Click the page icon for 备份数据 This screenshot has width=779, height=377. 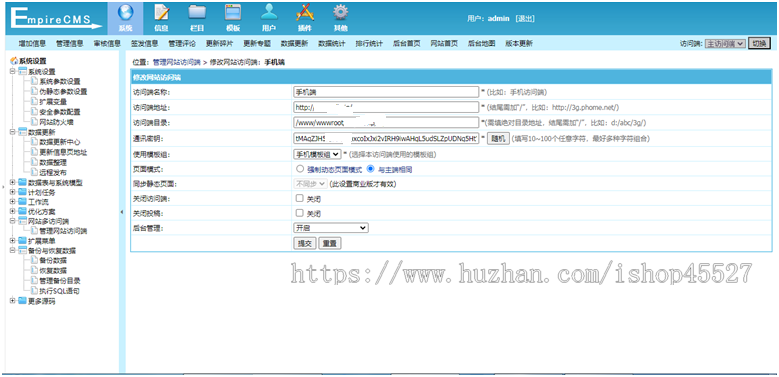point(34,260)
